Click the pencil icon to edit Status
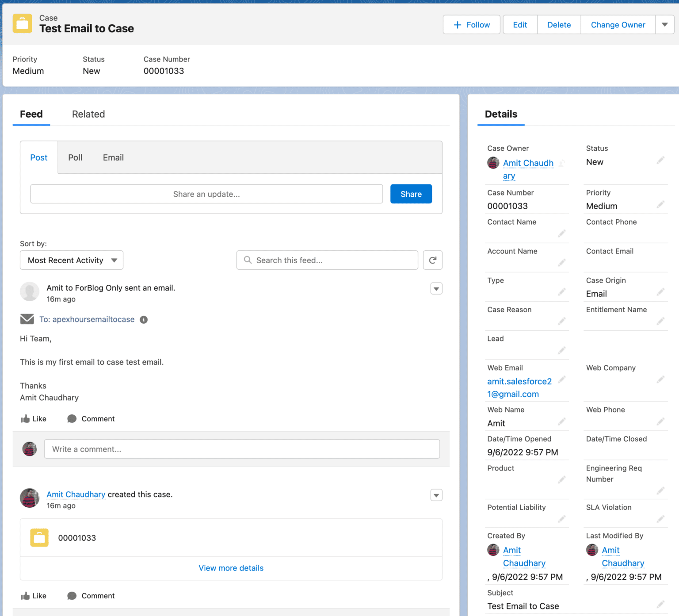Viewport: 679px width, 616px height. point(660,160)
